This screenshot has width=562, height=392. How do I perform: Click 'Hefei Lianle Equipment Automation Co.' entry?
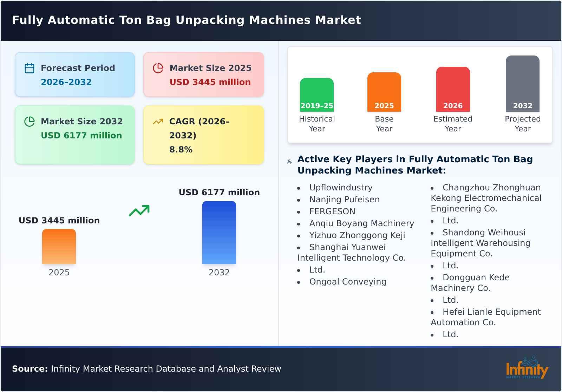click(486, 317)
